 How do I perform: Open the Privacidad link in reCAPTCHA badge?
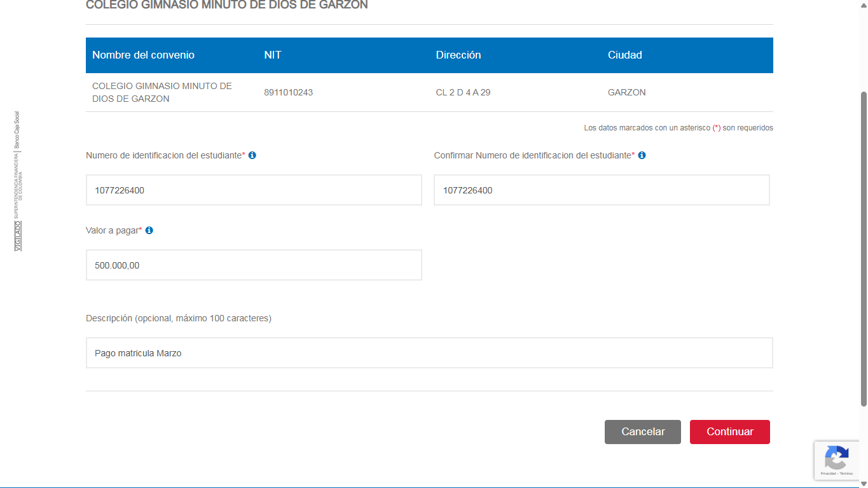coord(827,473)
